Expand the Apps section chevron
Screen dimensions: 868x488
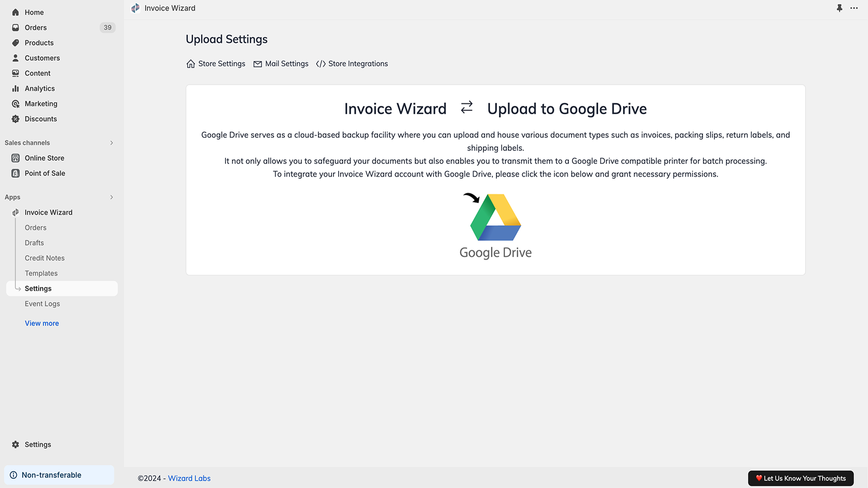[x=111, y=197]
